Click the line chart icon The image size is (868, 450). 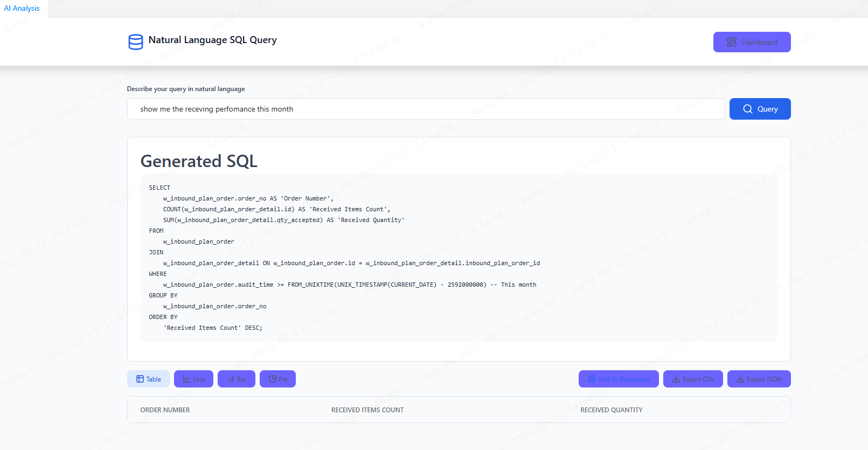[186, 379]
